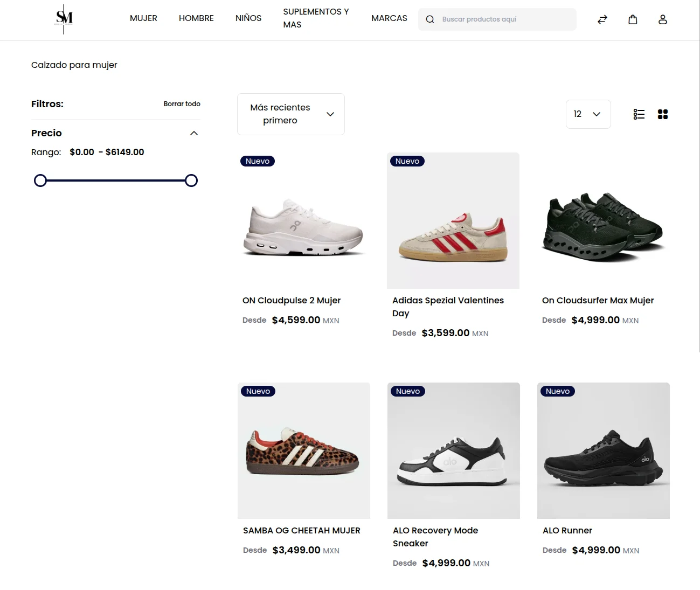Open the user account icon
700x590 pixels.
pyautogui.click(x=663, y=19)
